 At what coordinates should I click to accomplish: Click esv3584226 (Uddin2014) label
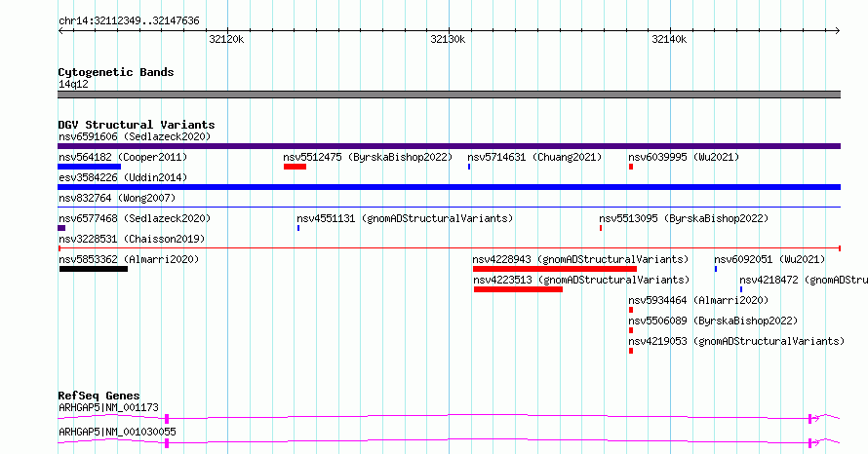pos(123,177)
